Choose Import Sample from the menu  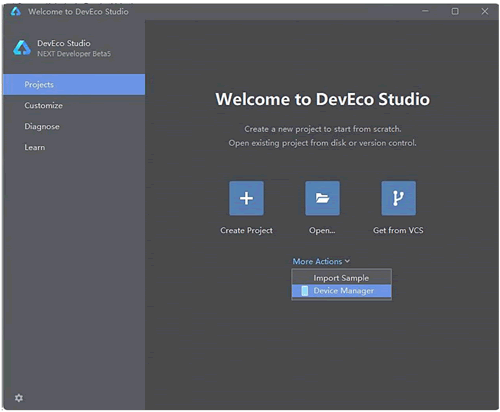pos(341,278)
